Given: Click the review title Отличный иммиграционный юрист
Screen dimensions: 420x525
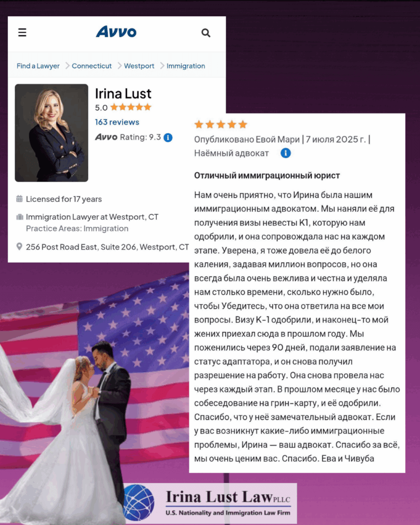Looking at the screenshot, I should pos(267,175).
